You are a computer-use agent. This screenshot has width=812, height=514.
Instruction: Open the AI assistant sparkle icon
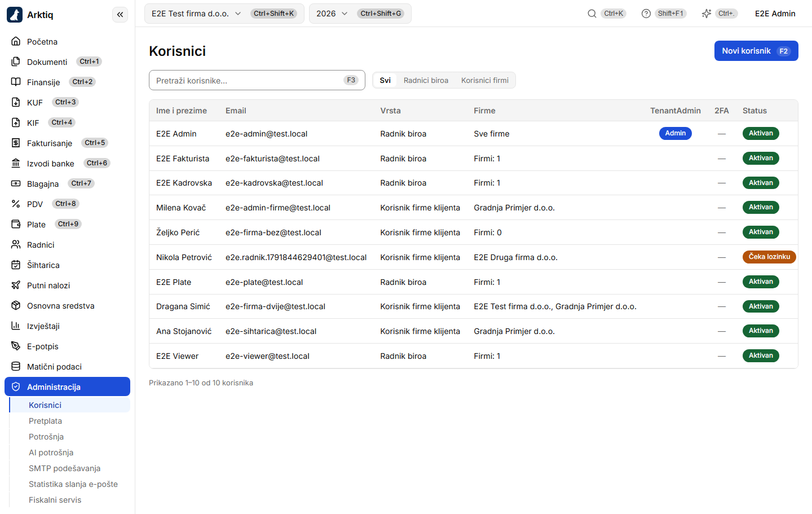pyautogui.click(x=707, y=14)
